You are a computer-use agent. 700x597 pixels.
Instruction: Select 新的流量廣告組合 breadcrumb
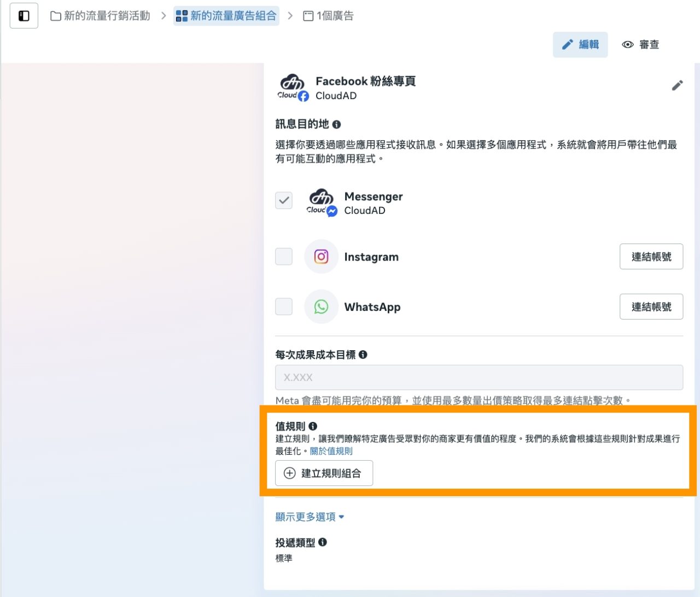point(226,16)
